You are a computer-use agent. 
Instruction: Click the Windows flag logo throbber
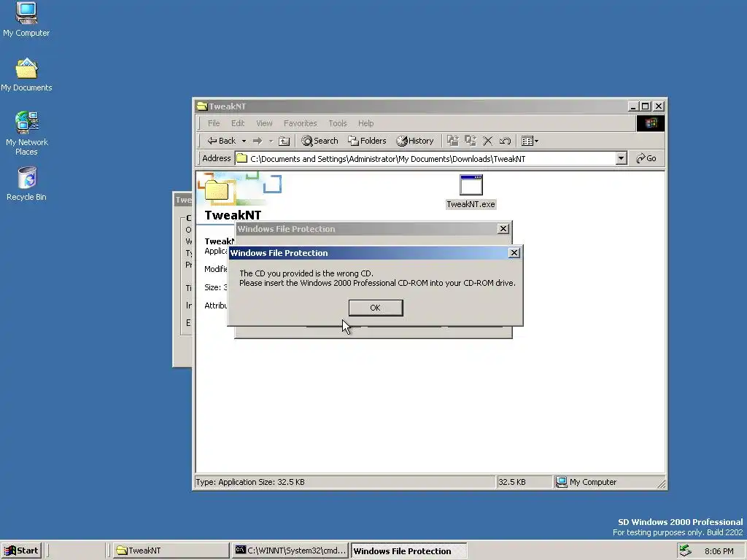point(650,124)
